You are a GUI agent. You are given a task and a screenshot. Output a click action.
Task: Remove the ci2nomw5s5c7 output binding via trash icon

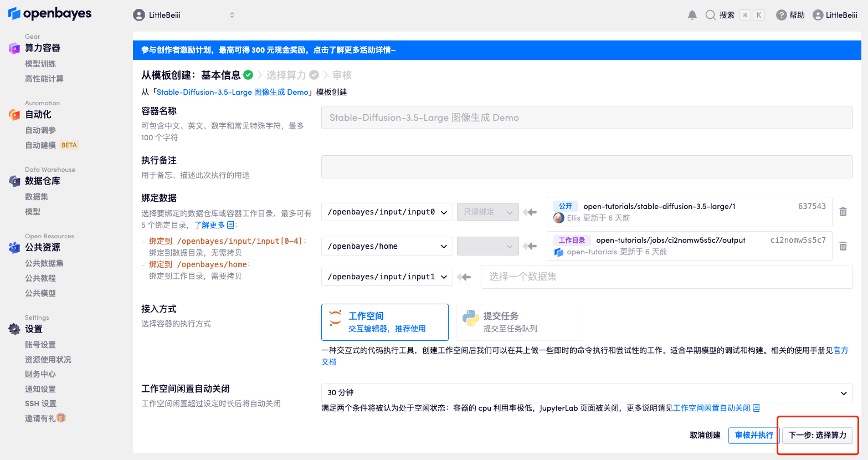(x=843, y=246)
